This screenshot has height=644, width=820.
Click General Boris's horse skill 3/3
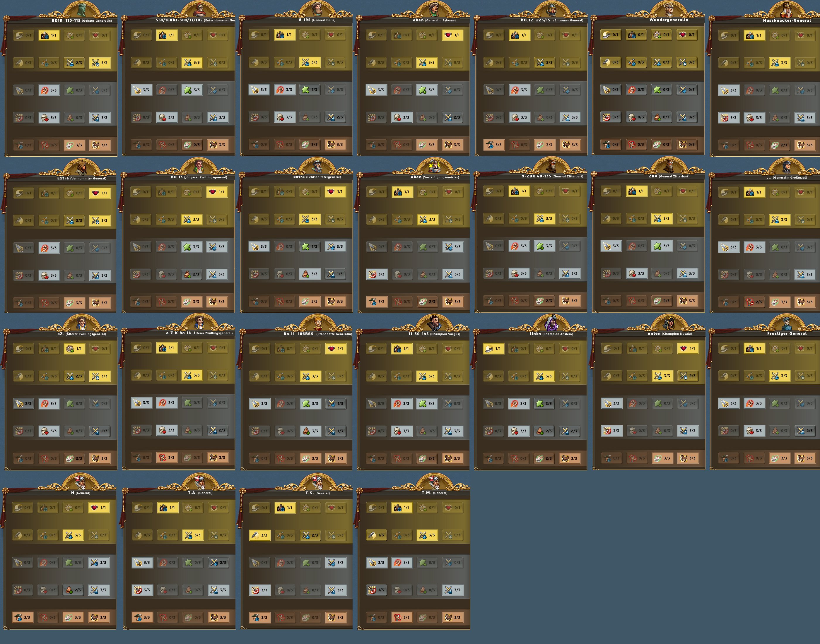(x=335, y=144)
